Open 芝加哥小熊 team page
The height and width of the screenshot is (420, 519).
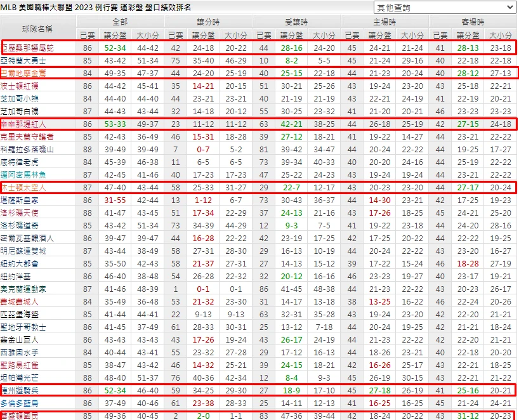click(x=19, y=99)
